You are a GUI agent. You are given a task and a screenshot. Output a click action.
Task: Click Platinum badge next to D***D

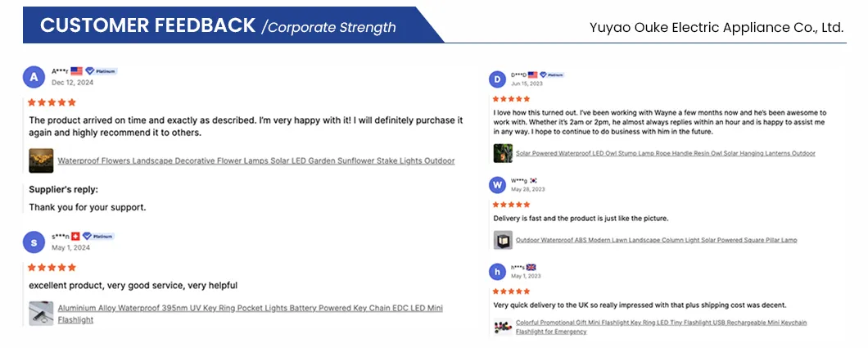[552, 75]
